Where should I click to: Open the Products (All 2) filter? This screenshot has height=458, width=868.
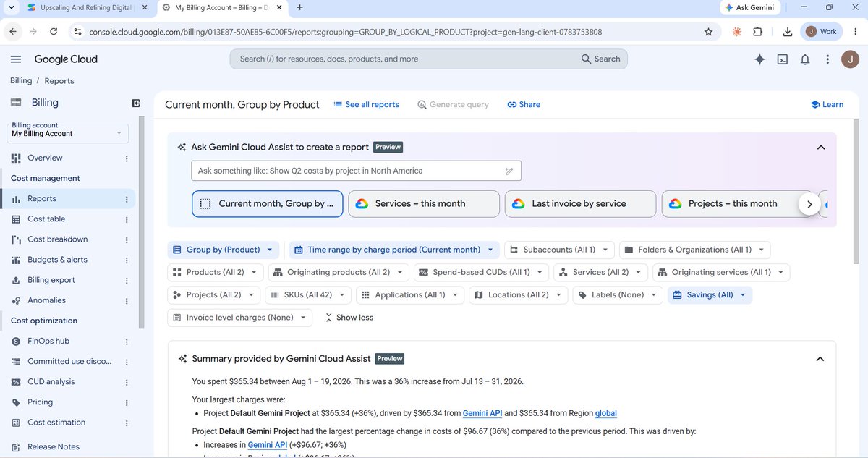click(x=216, y=272)
